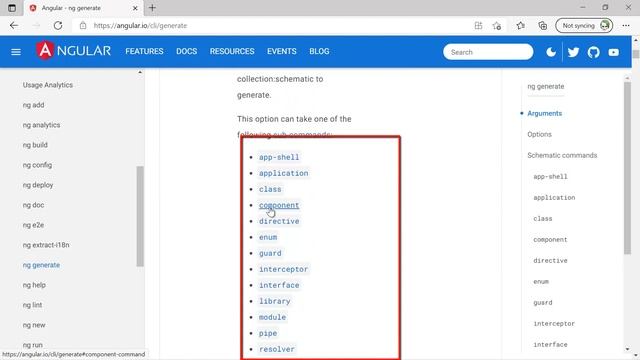Viewport: 640px width, 360px height.
Task: Click the resolver sub-command link
Action: (x=277, y=349)
